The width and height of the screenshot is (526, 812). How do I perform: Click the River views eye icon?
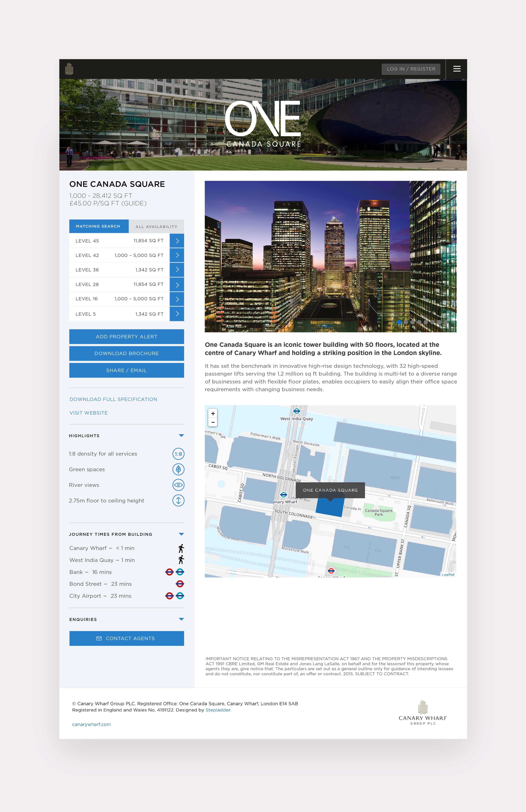click(178, 485)
